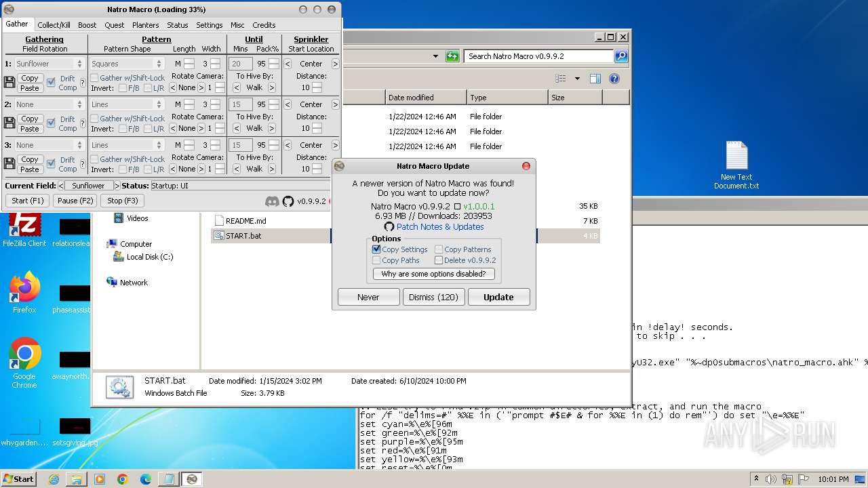The height and width of the screenshot is (488, 868).
Task: Click field 1 Mins input showing 20
Action: coord(240,64)
